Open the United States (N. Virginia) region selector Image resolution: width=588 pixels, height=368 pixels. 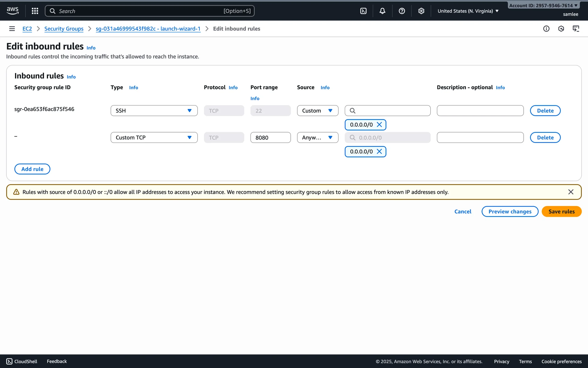[468, 11]
